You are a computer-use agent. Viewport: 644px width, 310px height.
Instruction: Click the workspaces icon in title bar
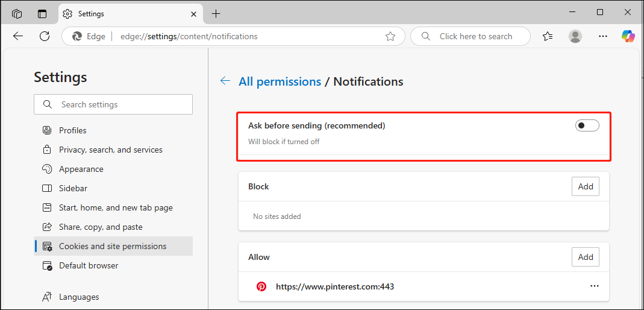(x=17, y=14)
